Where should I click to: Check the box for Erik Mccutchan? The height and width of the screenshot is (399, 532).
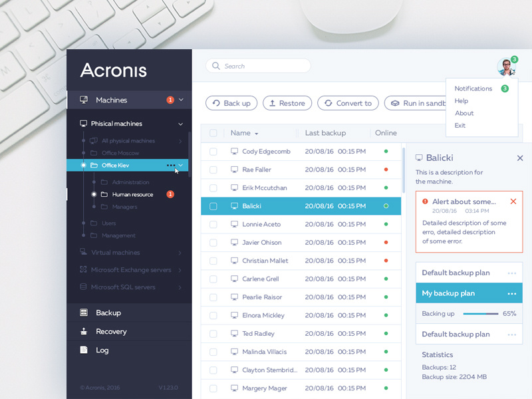coord(213,188)
